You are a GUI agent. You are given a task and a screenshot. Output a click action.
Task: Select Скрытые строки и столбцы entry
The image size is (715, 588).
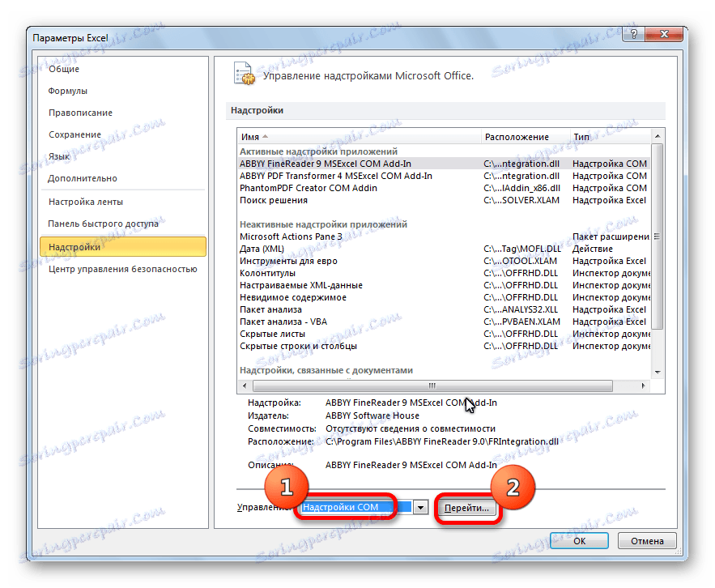(x=444, y=346)
